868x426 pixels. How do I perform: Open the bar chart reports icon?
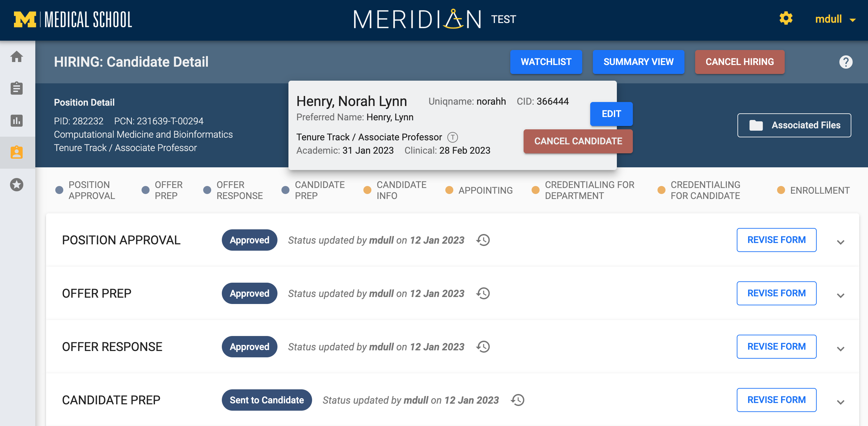(17, 120)
